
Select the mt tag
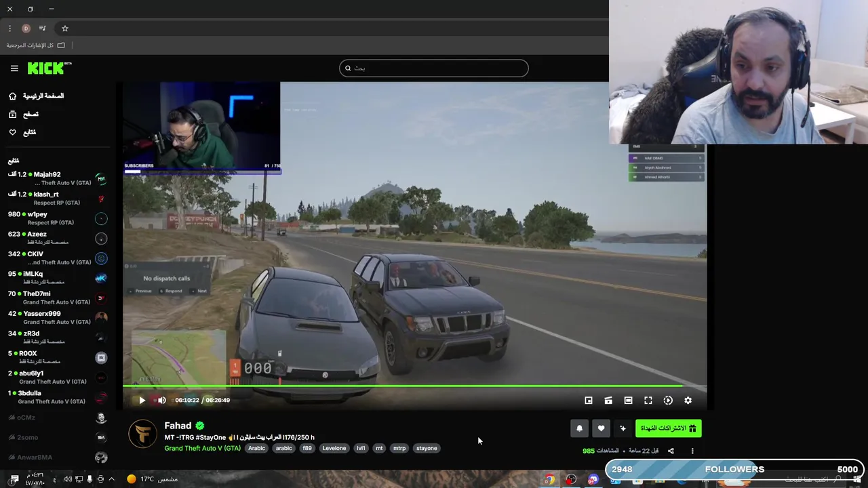pos(379,448)
